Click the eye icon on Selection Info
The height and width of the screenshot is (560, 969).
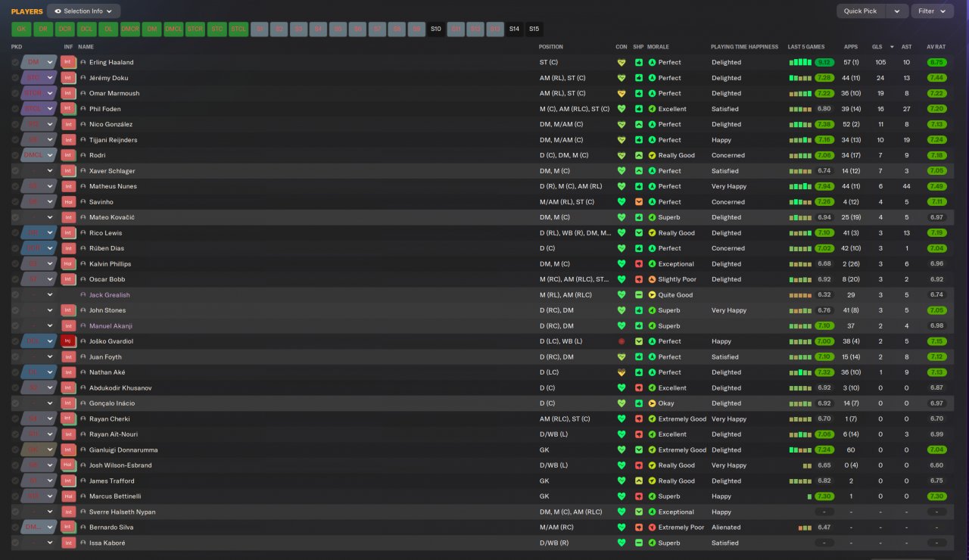(58, 11)
